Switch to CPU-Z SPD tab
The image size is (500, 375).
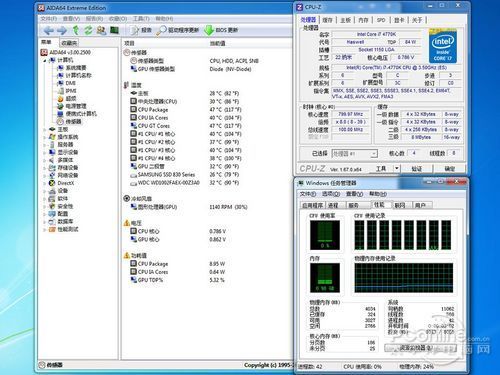(x=381, y=20)
